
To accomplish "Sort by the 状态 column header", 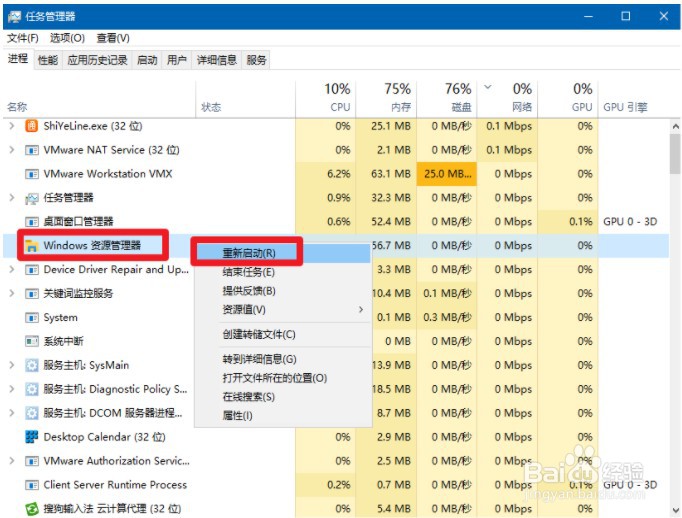I will (245, 98).
